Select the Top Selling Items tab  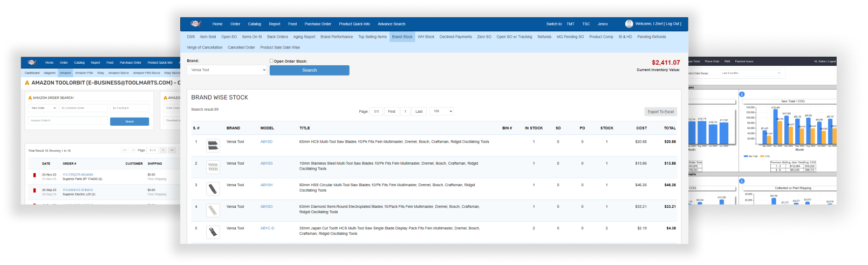pyautogui.click(x=372, y=37)
